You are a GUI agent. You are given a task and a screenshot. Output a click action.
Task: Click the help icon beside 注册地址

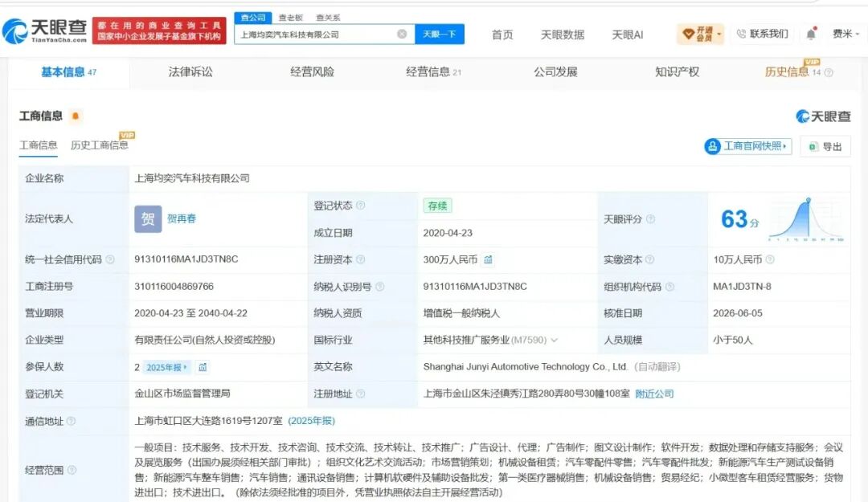click(360, 394)
